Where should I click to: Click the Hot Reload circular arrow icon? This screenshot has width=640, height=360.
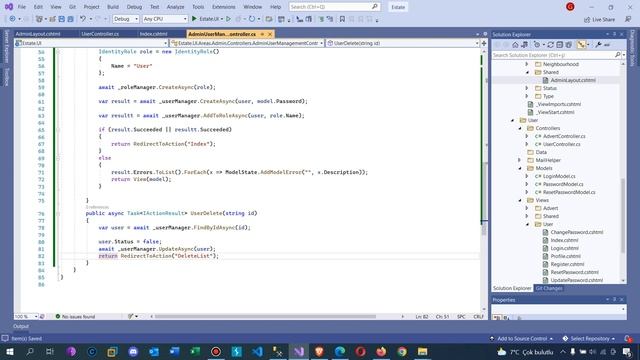coord(251,19)
